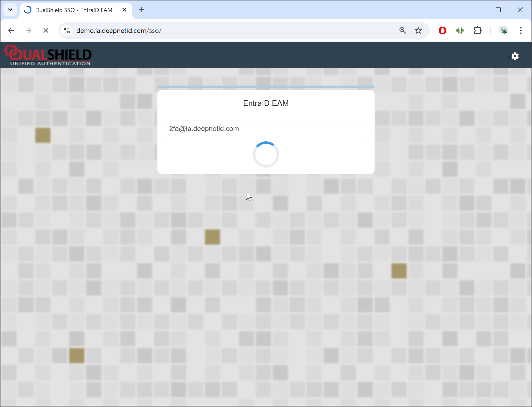Expand the tab search dropdown arrow
The image size is (532, 407).
coord(10,10)
